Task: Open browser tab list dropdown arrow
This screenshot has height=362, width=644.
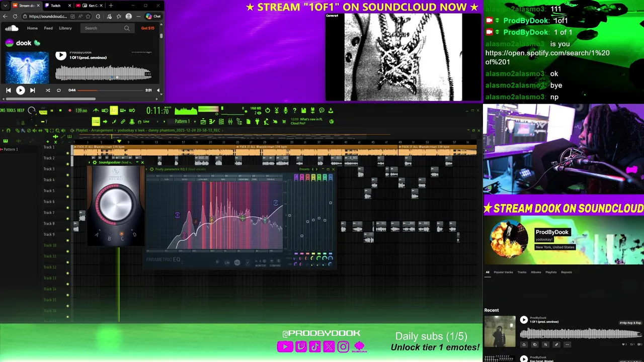Action: click(5, 6)
